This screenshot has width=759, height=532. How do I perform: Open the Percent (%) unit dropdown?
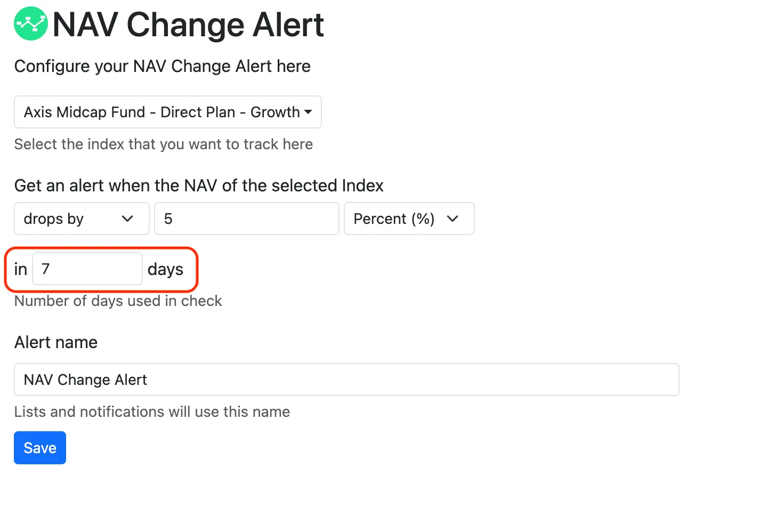pos(409,219)
